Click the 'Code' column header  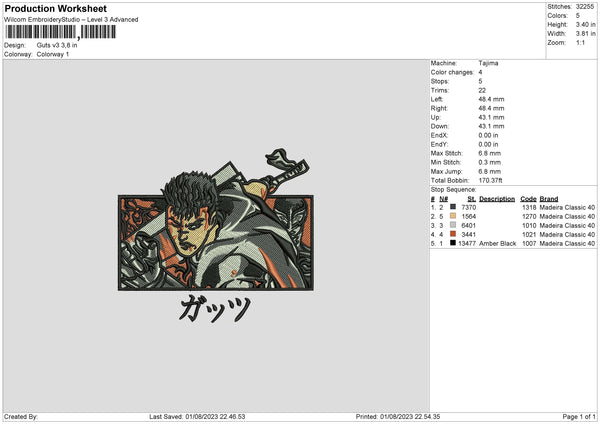point(528,199)
